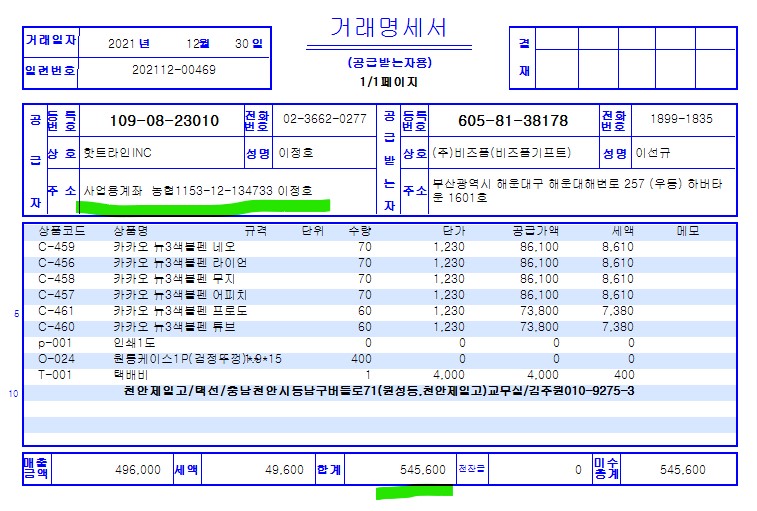This screenshot has height=511, width=757.
Task: Select the supplier company name 핫트라인INC
Action: pyautogui.click(x=115, y=154)
